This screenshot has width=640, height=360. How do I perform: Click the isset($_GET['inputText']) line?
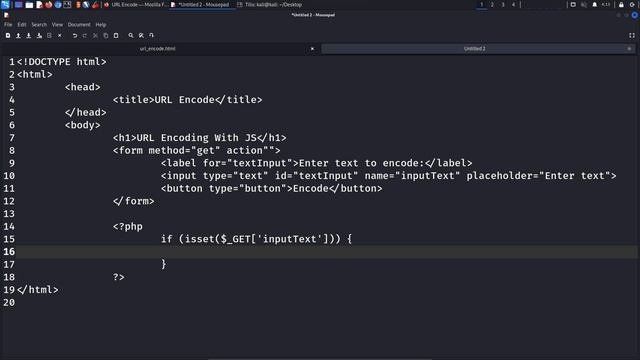click(256, 239)
